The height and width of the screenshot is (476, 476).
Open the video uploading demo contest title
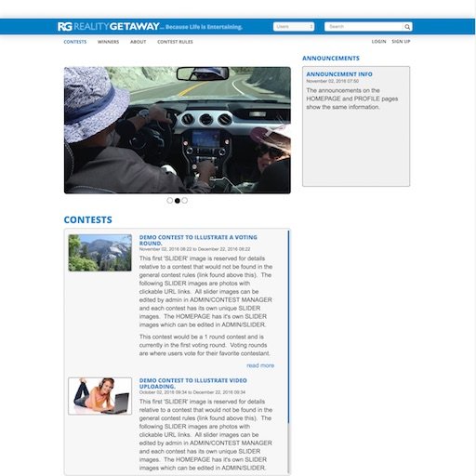(x=193, y=383)
